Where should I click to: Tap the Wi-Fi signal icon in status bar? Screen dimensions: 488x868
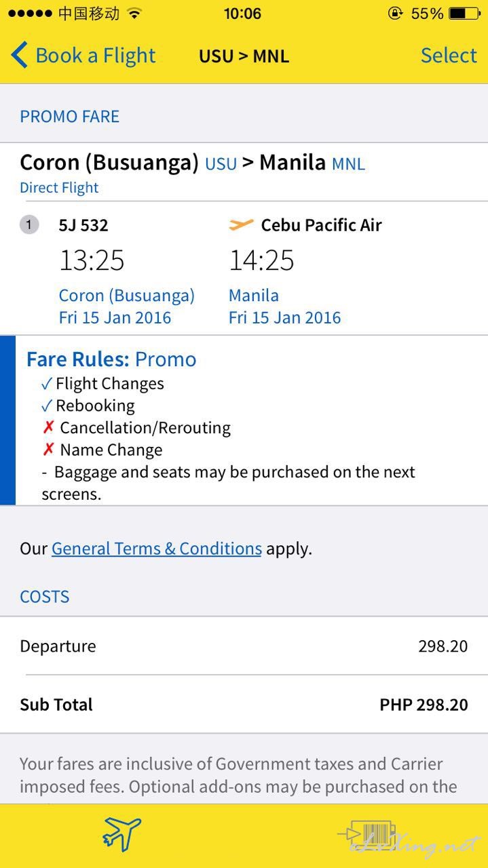(134, 14)
